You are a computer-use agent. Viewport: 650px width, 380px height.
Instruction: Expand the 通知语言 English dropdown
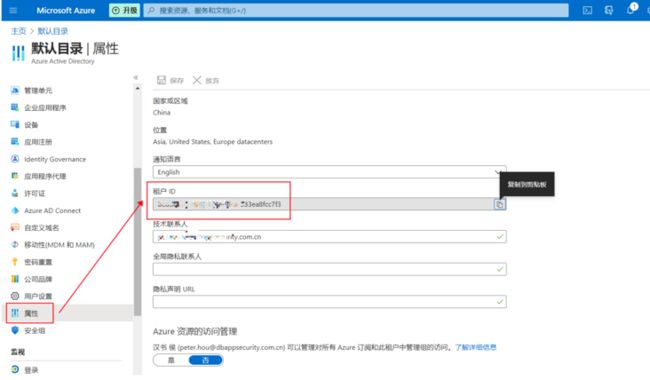tap(330, 172)
